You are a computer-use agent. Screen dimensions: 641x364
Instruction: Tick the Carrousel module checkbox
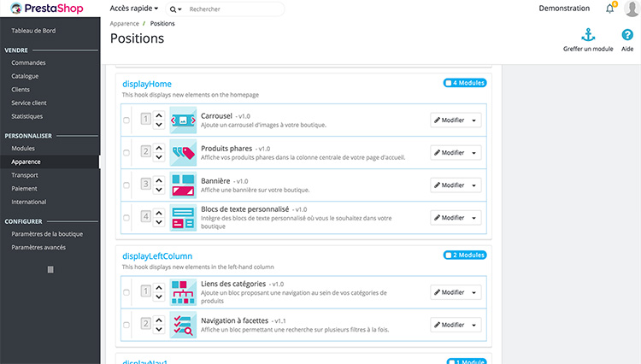click(x=126, y=120)
